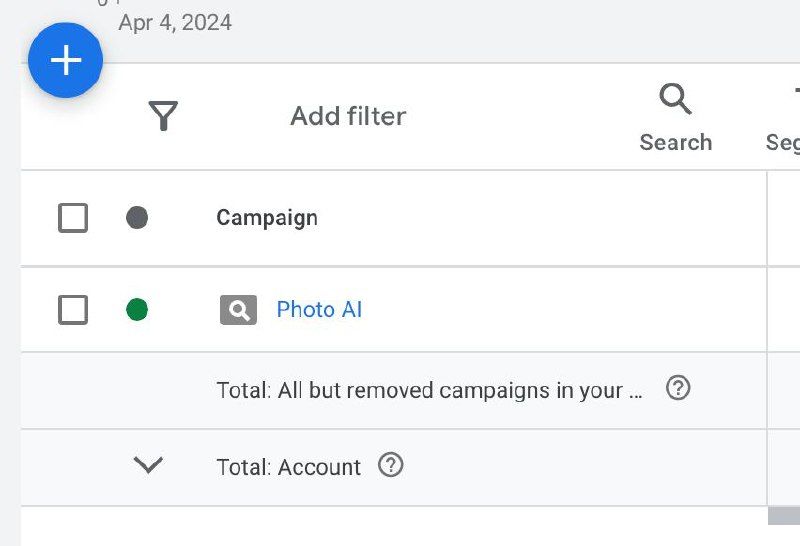This screenshot has height=546, width=800.
Task: Open the Photo AI campaign link
Action: coord(319,310)
